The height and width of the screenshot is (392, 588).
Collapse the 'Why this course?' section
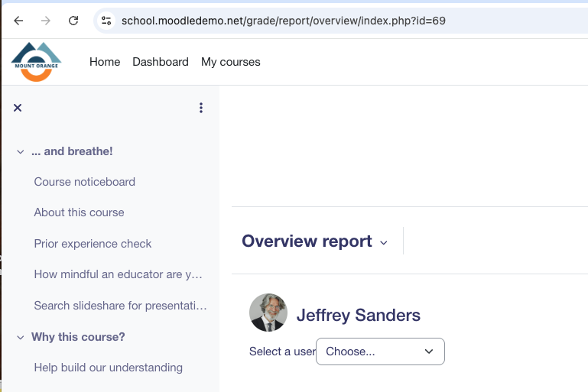(x=21, y=337)
